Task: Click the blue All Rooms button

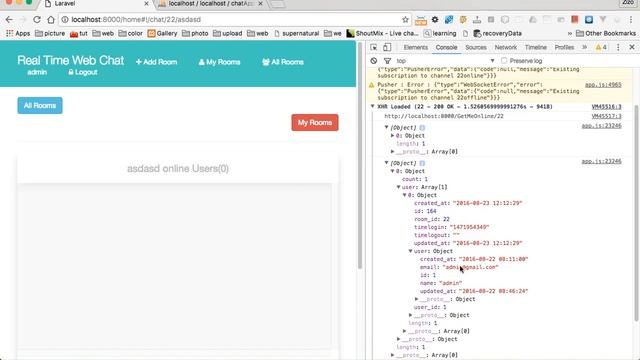Action: 40,106
